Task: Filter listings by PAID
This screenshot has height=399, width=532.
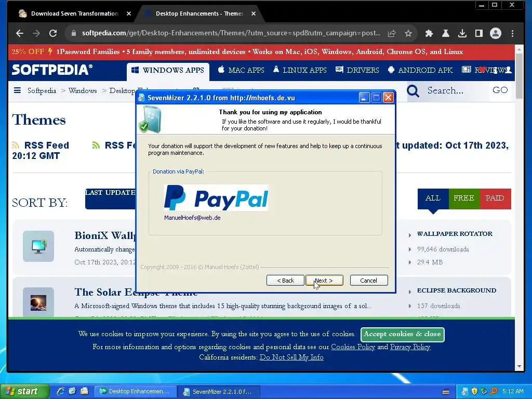Action: 495,198
